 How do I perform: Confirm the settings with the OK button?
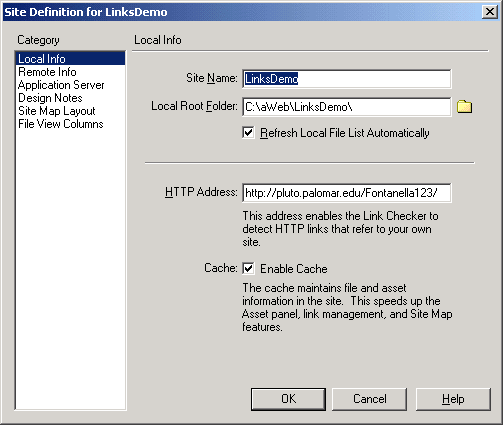pos(288,399)
